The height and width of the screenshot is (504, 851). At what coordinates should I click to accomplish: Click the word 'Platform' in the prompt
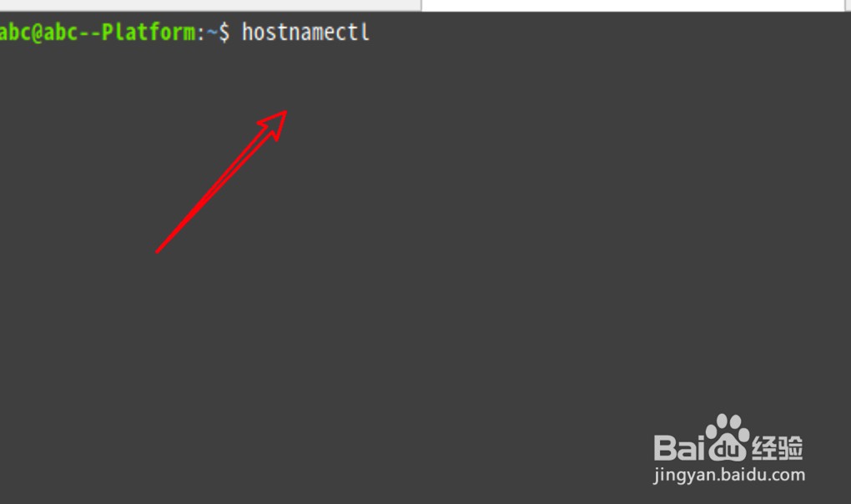(149, 33)
